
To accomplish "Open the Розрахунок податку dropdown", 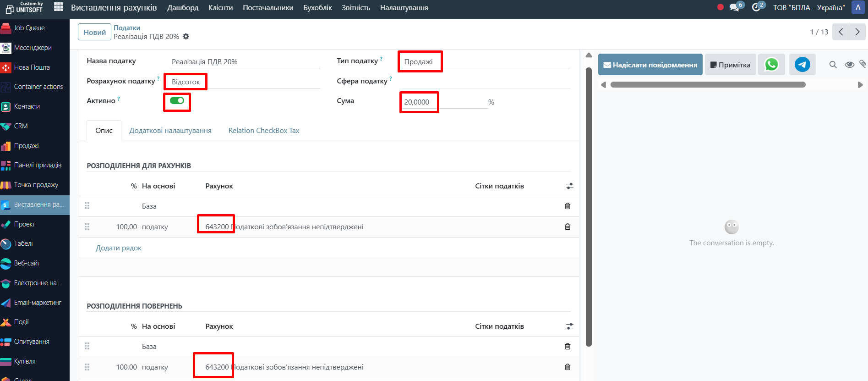I will pos(243,82).
